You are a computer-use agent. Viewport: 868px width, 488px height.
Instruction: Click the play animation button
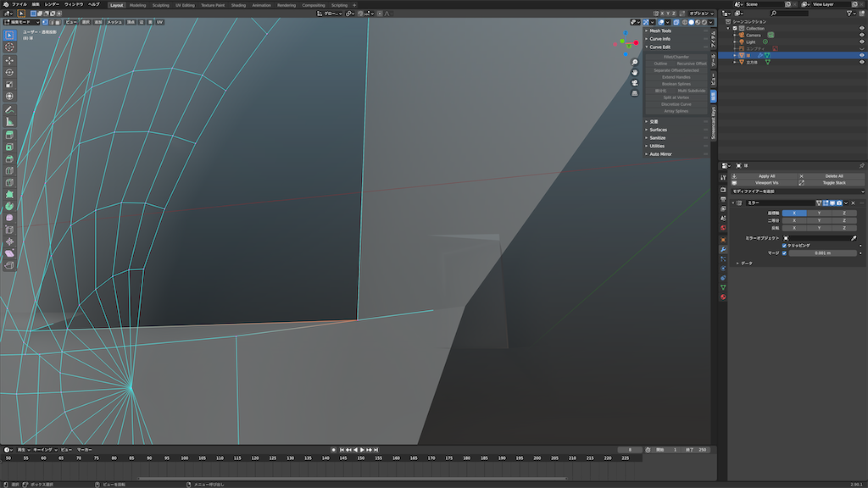[362, 450]
